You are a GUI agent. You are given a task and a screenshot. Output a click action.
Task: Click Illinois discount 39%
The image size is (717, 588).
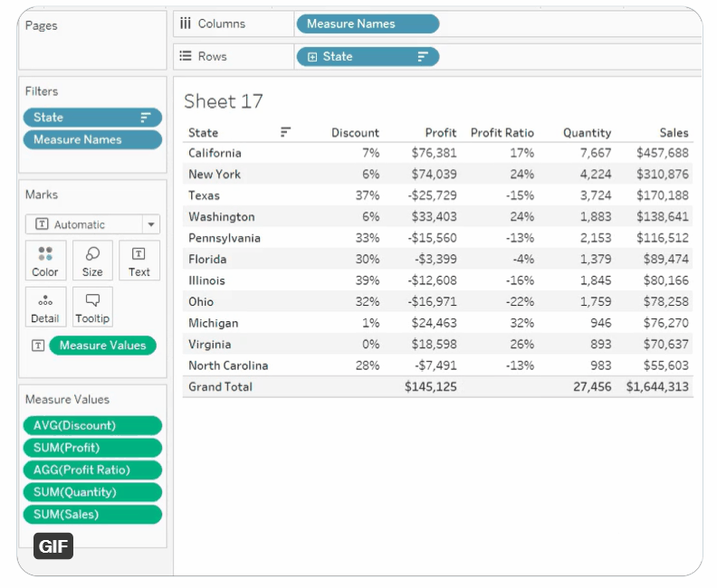pos(368,280)
